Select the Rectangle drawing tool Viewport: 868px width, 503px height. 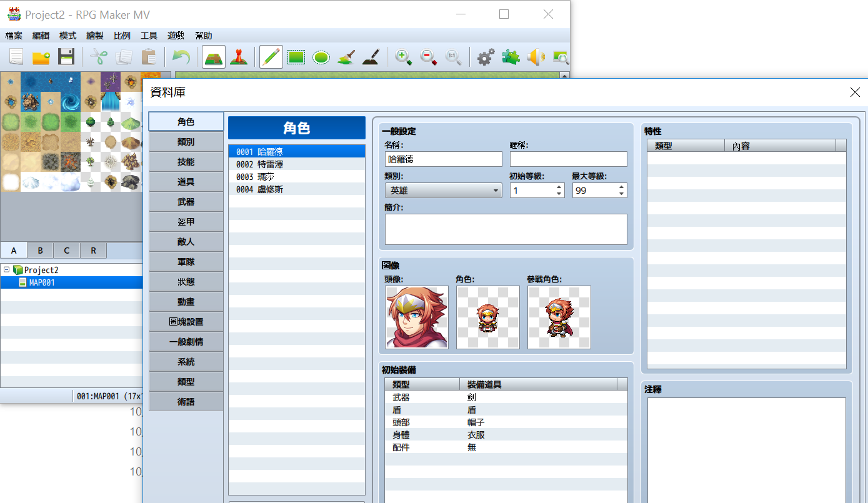pos(296,57)
